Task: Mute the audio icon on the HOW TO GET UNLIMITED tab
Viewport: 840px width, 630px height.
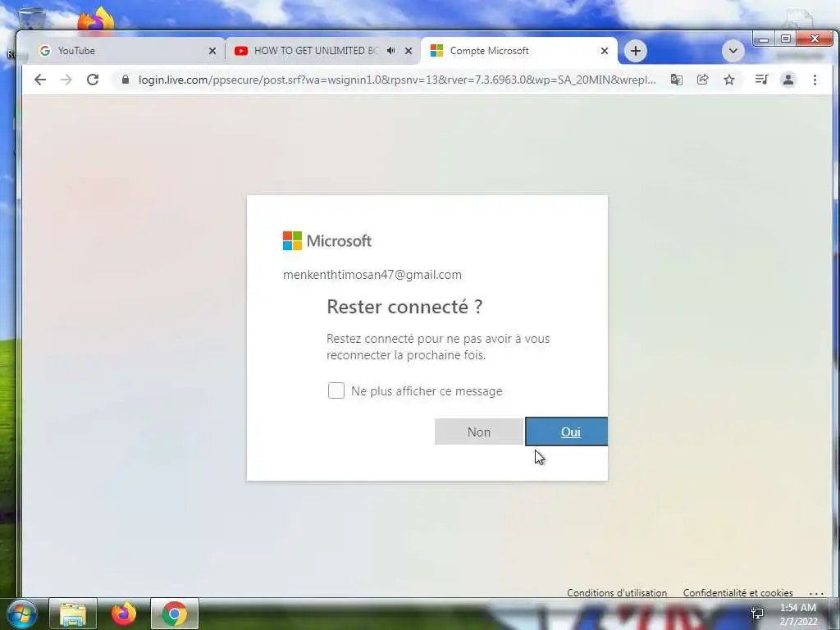Action: click(x=391, y=50)
